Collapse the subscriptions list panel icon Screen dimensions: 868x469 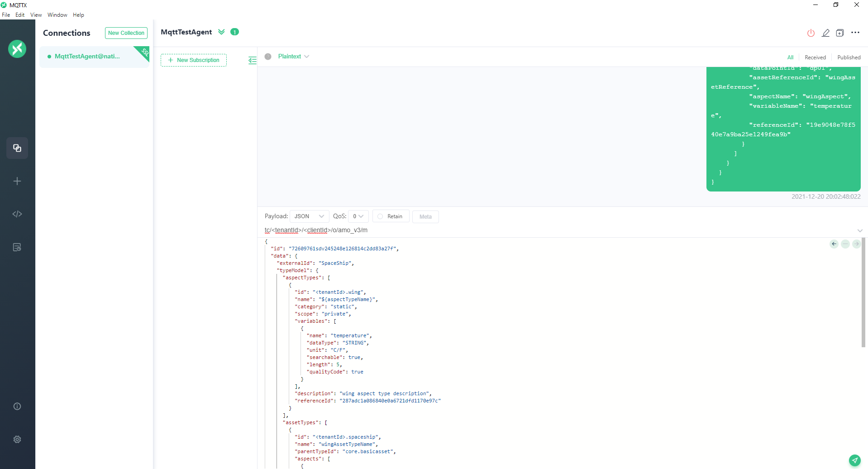point(253,60)
